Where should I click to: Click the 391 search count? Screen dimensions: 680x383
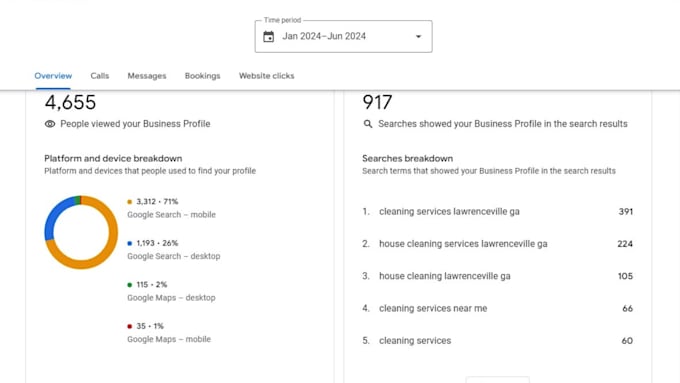pos(625,212)
